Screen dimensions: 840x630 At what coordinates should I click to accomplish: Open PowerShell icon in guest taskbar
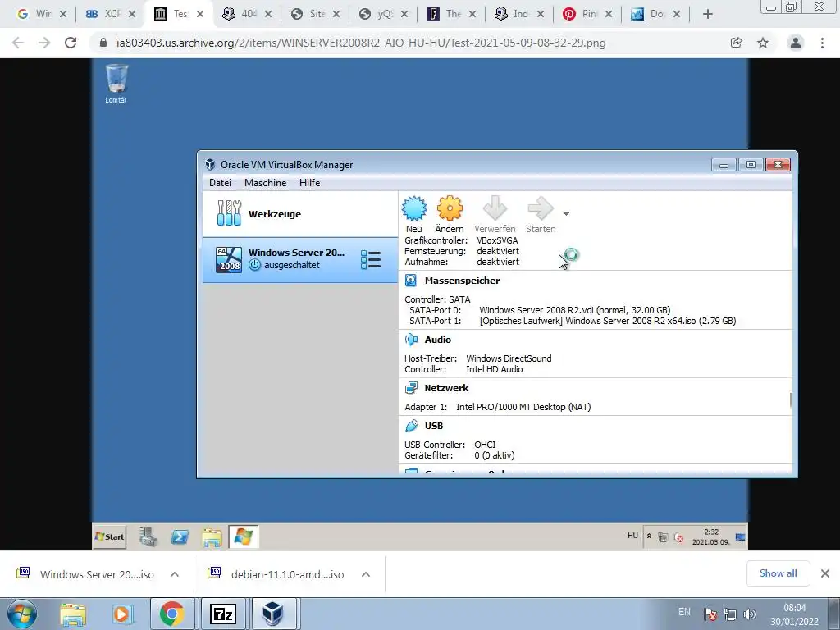coord(180,536)
